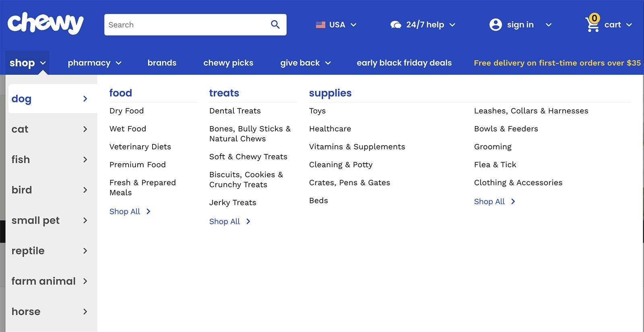Click Shop All under food
Screen dimensions: 644x332
click(125, 211)
